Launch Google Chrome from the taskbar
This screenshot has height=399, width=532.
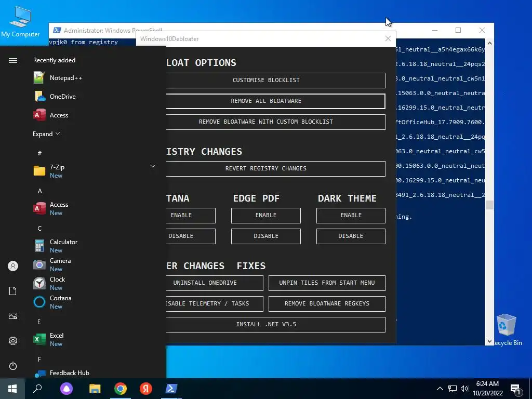121,389
